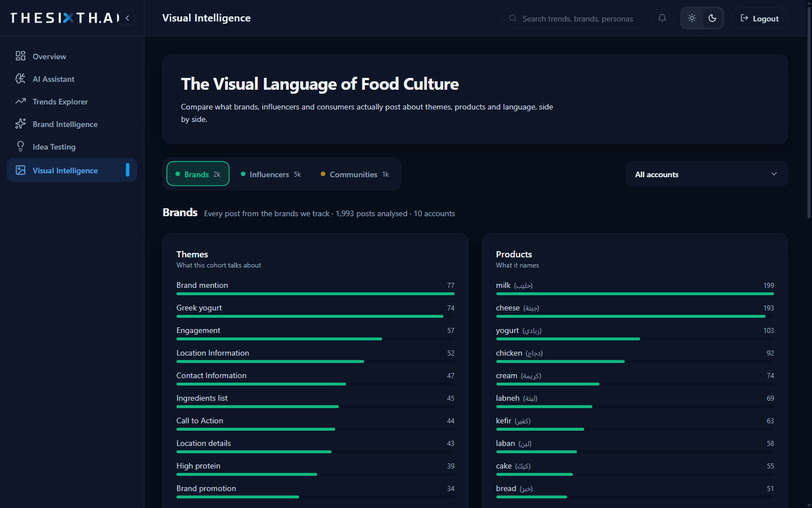The image size is (812, 508).
Task: Click the cheese product label
Action: click(x=508, y=308)
